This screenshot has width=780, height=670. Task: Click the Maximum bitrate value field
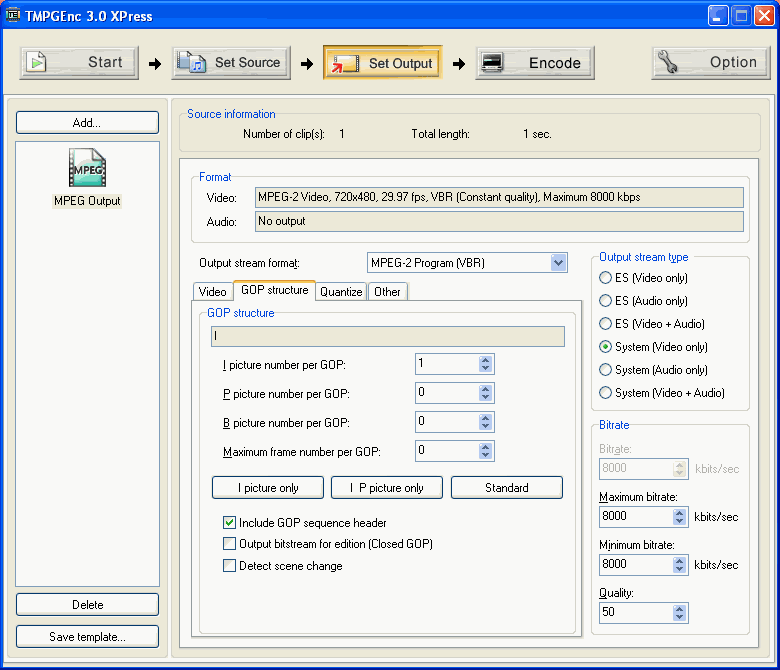[x=636, y=517]
